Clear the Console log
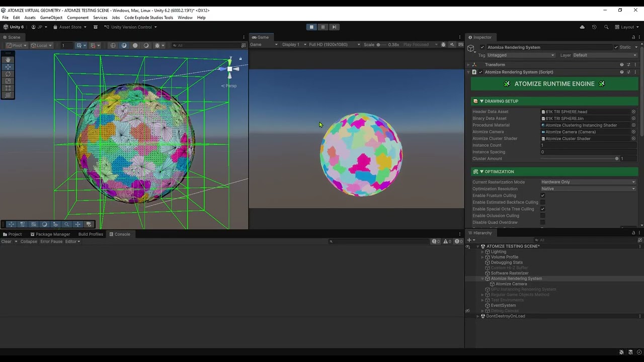The width and height of the screenshot is (644, 362). point(6,241)
